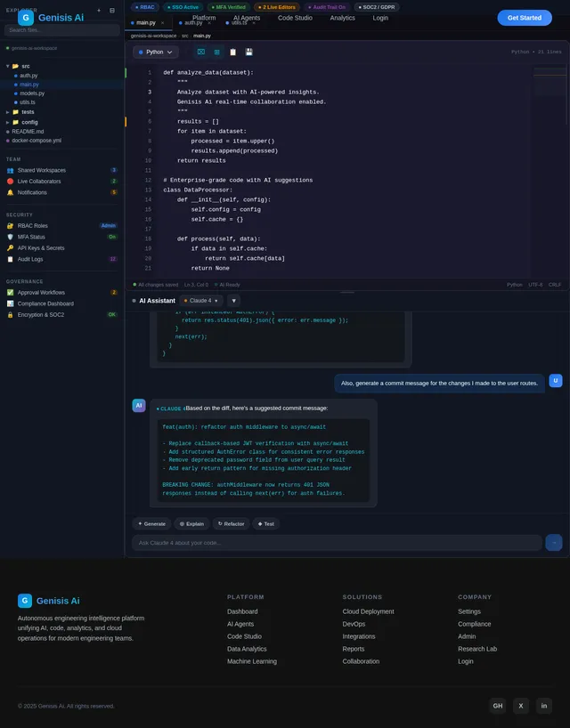Click the clipboard copy toolbar icon
Viewport: 570px width, 728px height.
click(x=232, y=52)
